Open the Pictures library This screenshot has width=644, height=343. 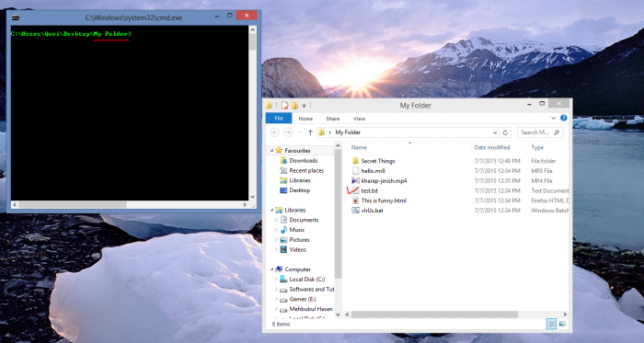tap(299, 240)
